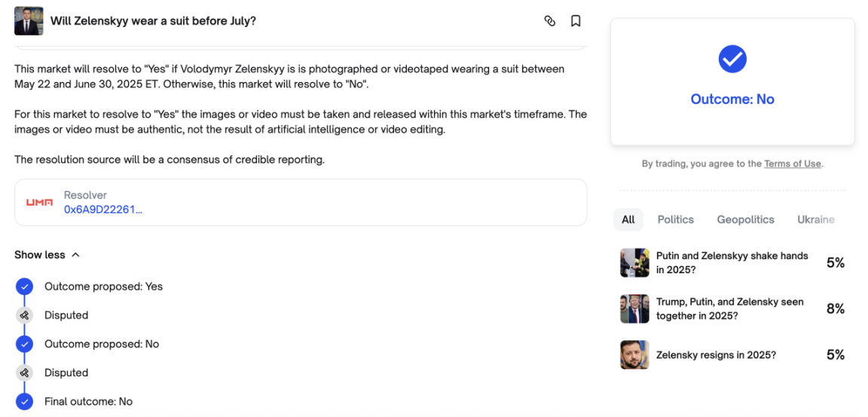Screen dimensions: 868x417
Task: Open the resolver address 0x6A9D22261 link
Action: 103,210
